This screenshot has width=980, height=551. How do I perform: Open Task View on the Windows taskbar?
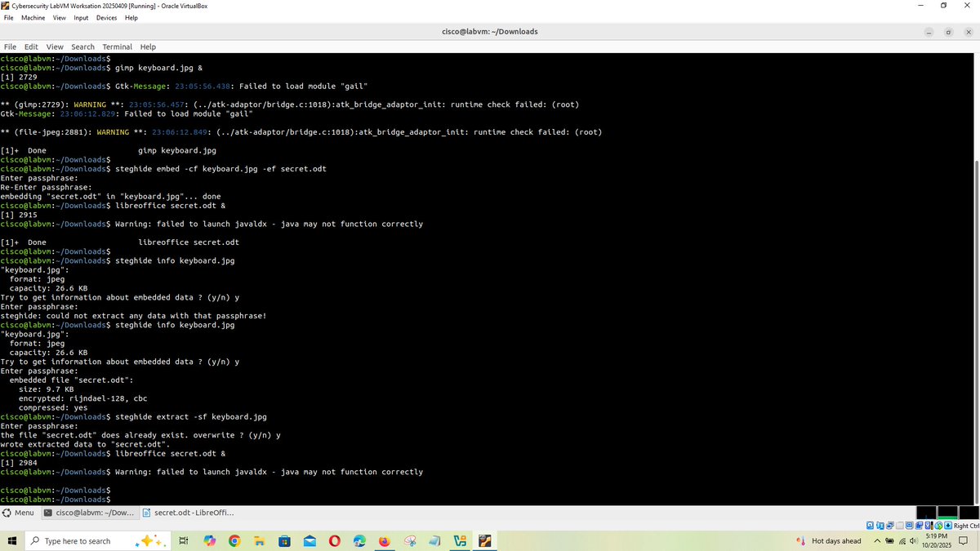coord(184,540)
